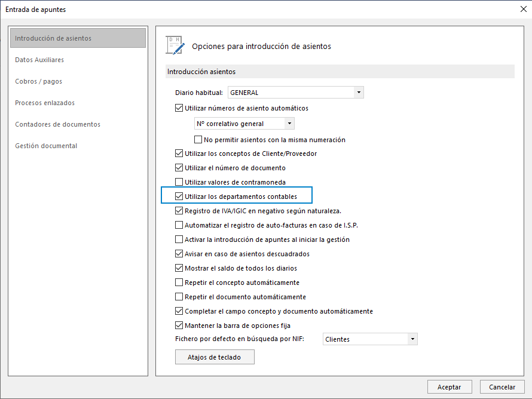Toggle Utilizar números de asiento automáticos
The image size is (532, 399).
click(x=179, y=108)
